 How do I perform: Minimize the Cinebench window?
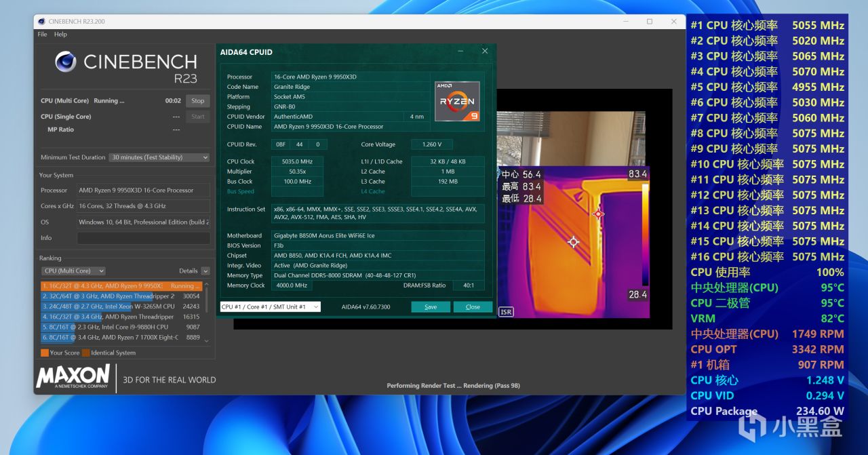(625, 22)
